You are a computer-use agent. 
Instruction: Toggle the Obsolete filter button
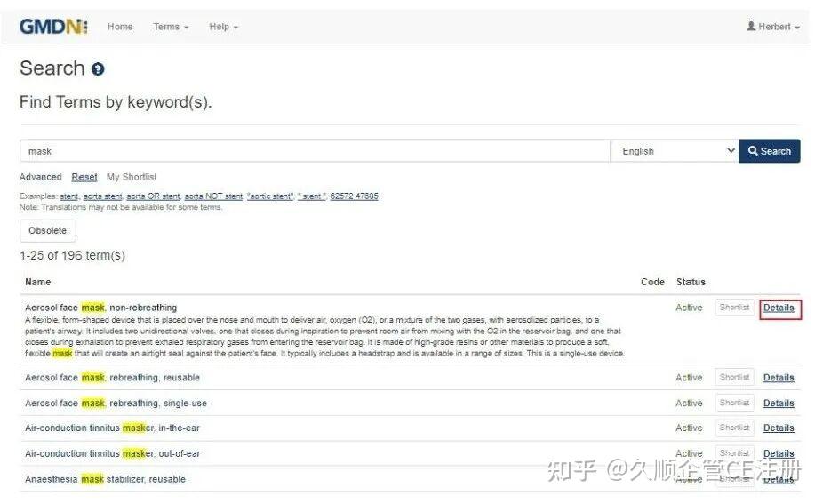48,231
